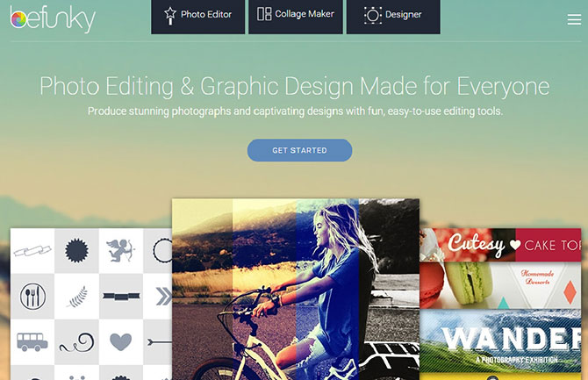Select the leaf branch graphic
Image resolution: width=588 pixels, height=380 pixels.
click(77, 297)
